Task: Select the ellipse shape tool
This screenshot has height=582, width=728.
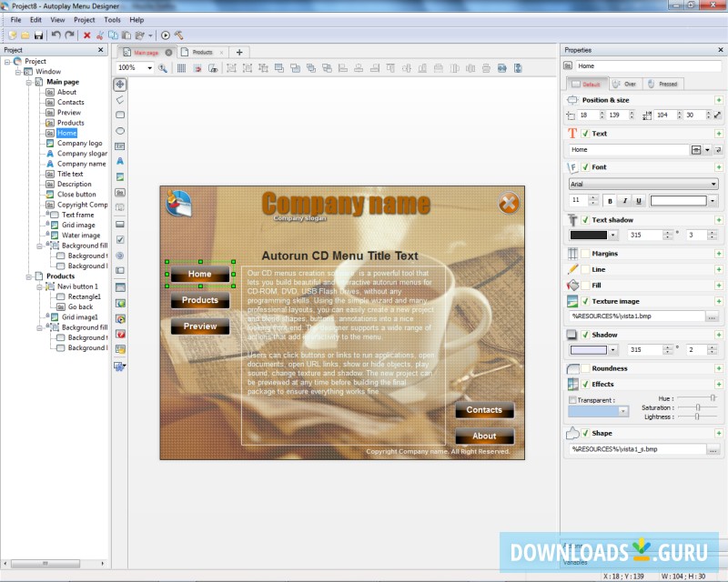Action: pos(120,131)
